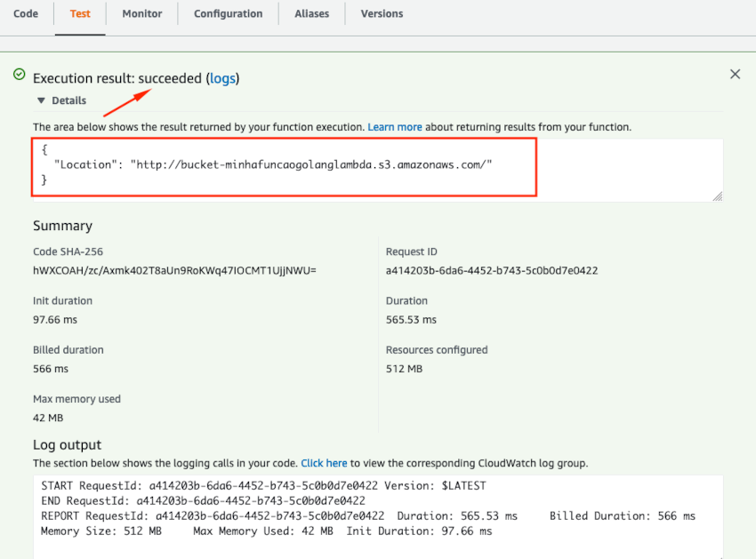Image resolution: width=756 pixels, height=559 pixels.
Task: View the Versions tab
Action: click(382, 13)
